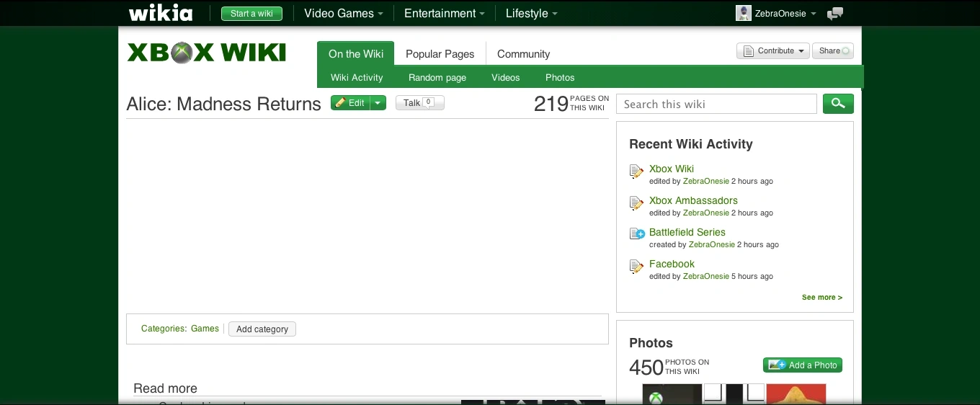Click the edit icon beside Facebook activity
Image resolution: width=980 pixels, height=405 pixels.
(x=636, y=267)
